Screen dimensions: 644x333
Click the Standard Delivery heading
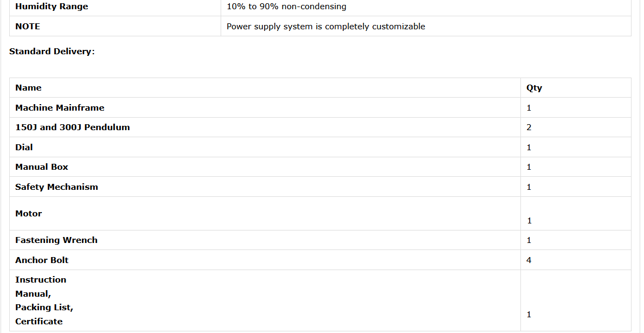pyautogui.click(x=52, y=52)
